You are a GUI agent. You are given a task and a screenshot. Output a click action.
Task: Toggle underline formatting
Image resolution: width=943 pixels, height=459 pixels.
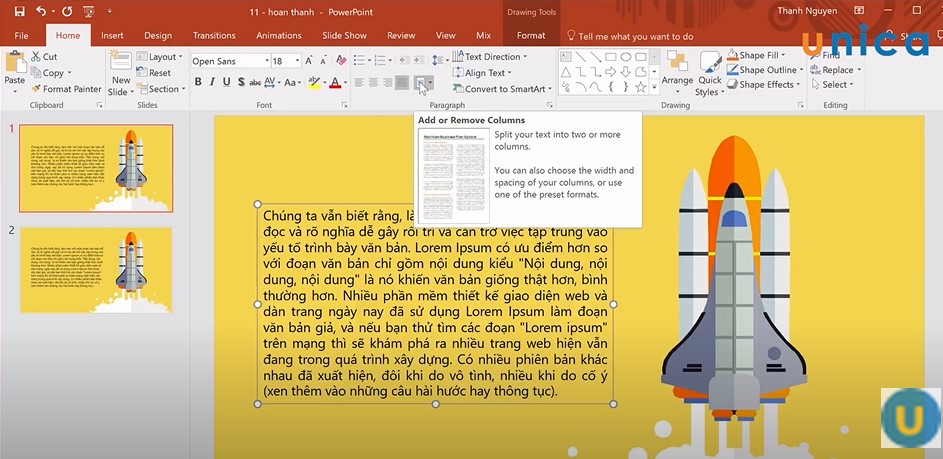coord(227,82)
